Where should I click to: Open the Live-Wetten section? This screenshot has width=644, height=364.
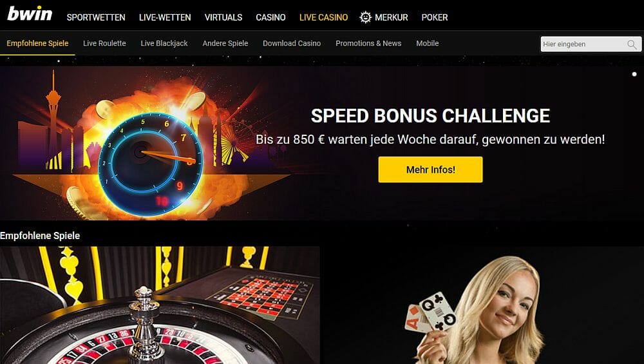[x=165, y=17]
